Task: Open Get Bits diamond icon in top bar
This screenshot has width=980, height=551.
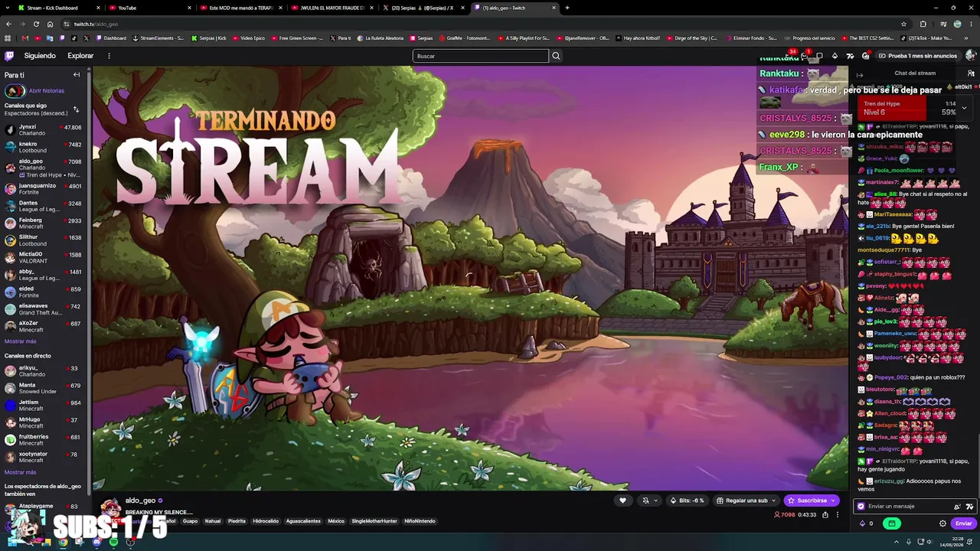Action: pyautogui.click(x=835, y=56)
